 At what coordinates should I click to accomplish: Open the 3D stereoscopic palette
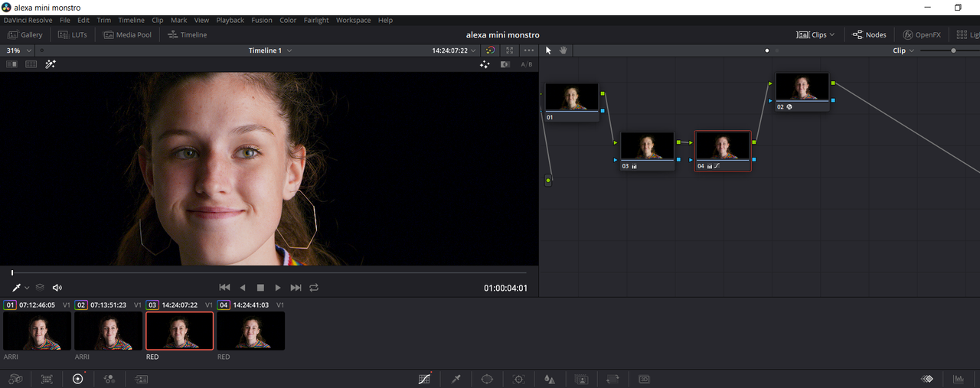(x=644, y=379)
